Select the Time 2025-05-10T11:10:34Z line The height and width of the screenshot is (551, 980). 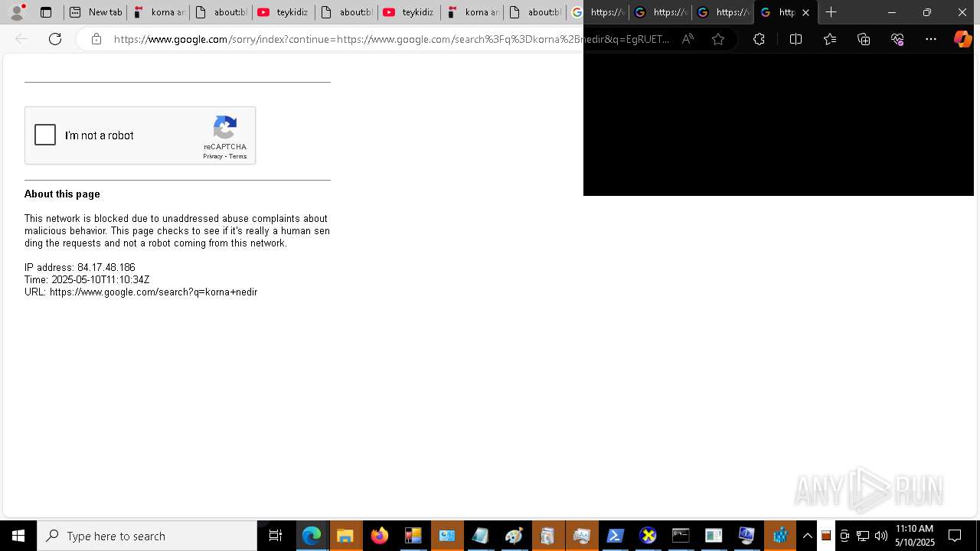click(87, 280)
